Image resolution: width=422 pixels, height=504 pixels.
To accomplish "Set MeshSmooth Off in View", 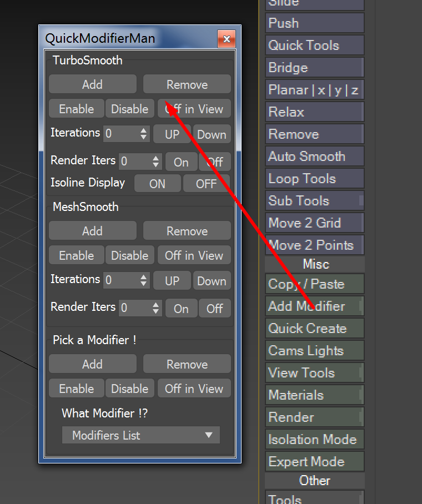I will tap(194, 255).
